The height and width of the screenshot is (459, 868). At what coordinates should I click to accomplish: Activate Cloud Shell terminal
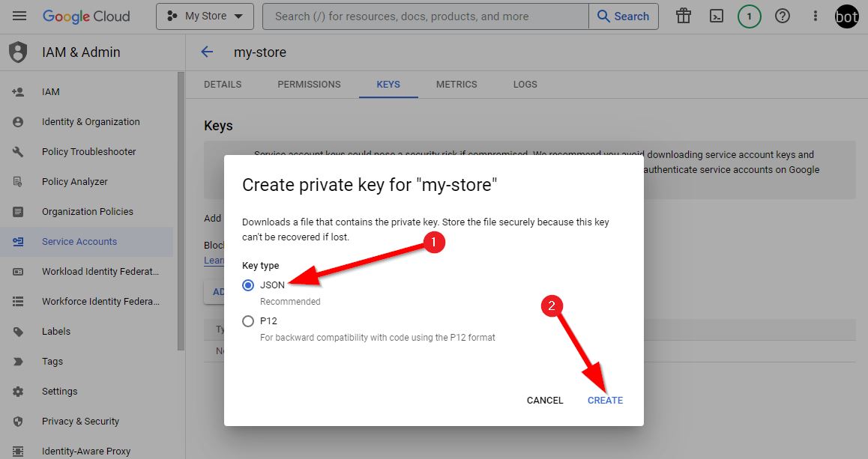[716, 16]
